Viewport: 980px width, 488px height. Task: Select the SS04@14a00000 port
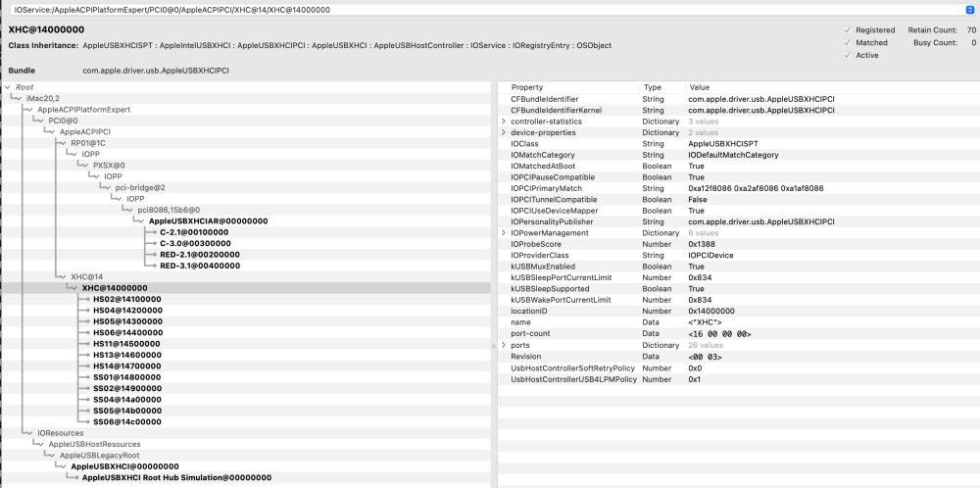coord(127,399)
